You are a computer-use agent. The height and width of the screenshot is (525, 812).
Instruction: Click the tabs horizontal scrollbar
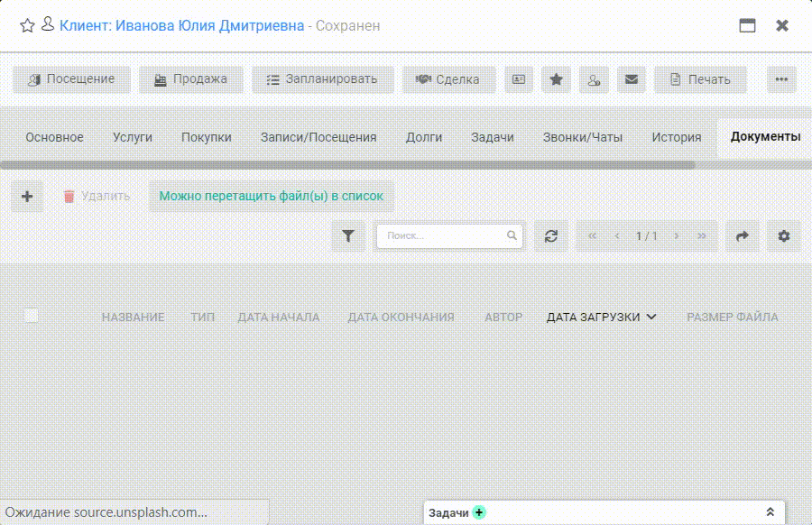click(x=347, y=165)
